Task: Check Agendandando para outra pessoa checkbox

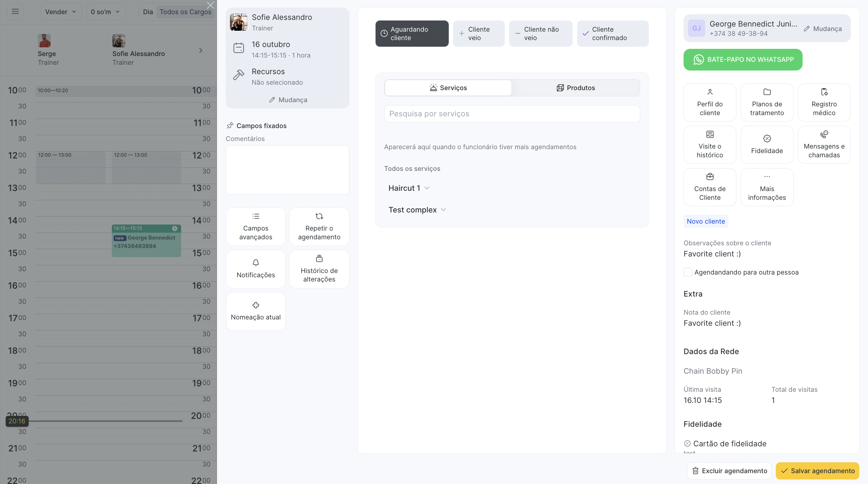Action: (688, 272)
